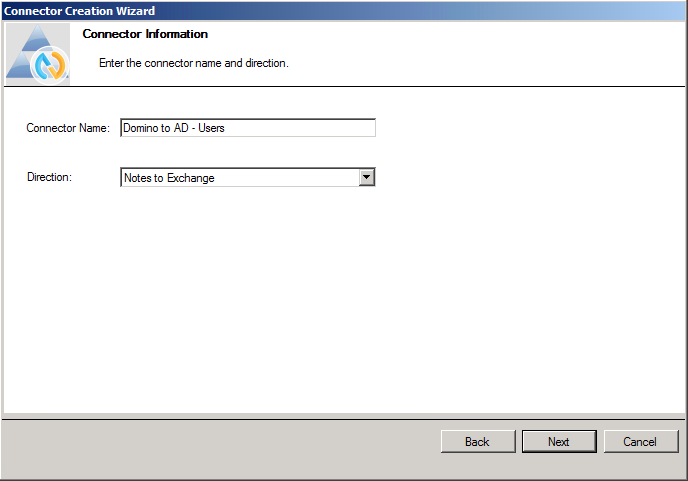688x481 pixels.
Task: Click 'Enter the connector name and direction.' text
Action: coord(194,63)
